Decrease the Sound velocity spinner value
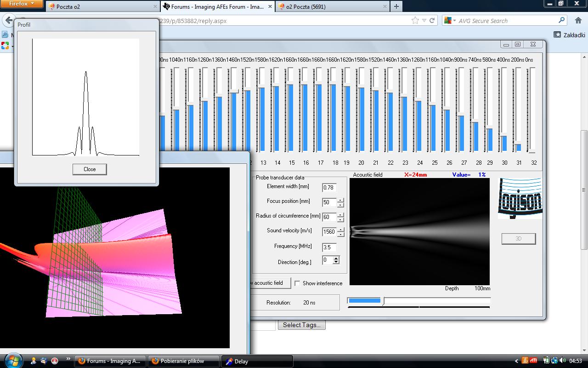This screenshot has width=588, height=368. [340, 234]
